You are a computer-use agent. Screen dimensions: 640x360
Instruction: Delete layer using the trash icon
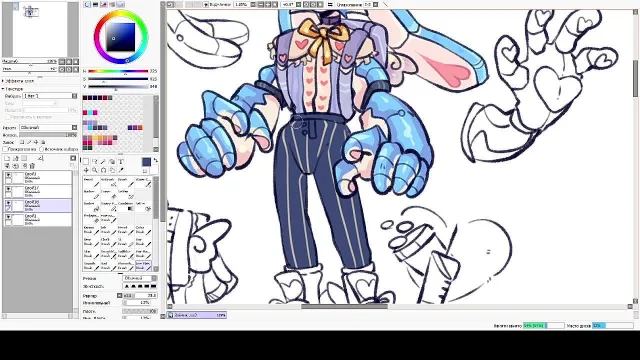(x=32, y=166)
